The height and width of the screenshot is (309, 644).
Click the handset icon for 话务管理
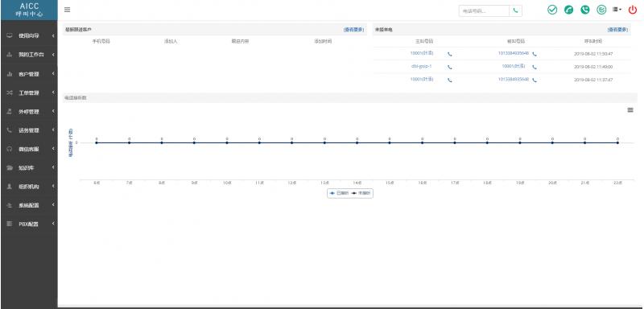point(10,130)
